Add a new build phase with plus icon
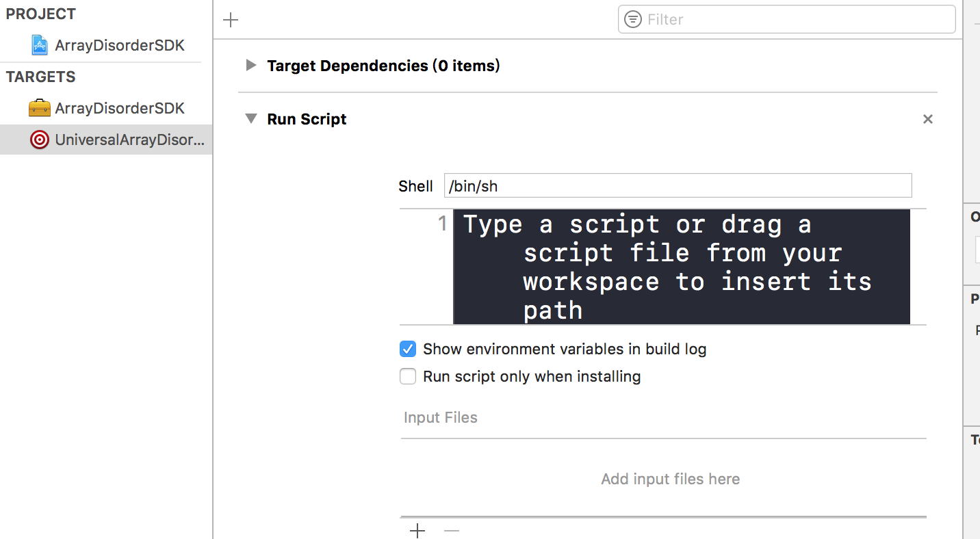Image resolution: width=980 pixels, height=539 pixels. tap(231, 20)
